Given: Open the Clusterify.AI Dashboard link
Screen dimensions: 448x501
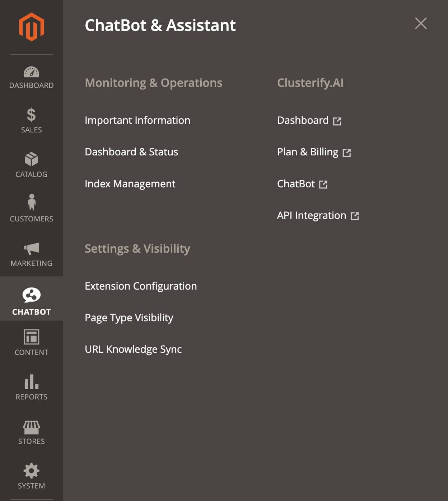Looking at the screenshot, I should (x=303, y=120).
